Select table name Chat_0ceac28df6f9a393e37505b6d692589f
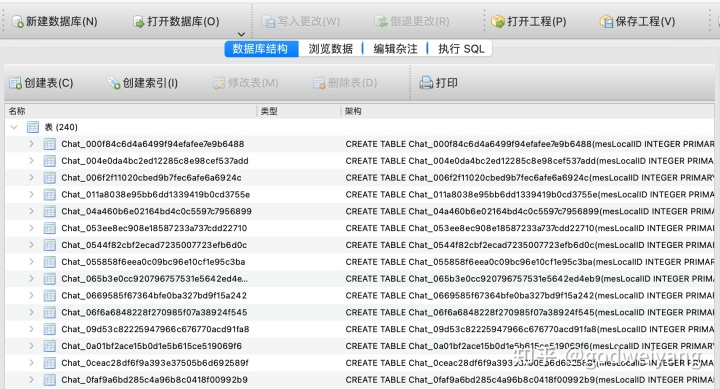720x389 pixels. pyautogui.click(x=155, y=363)
